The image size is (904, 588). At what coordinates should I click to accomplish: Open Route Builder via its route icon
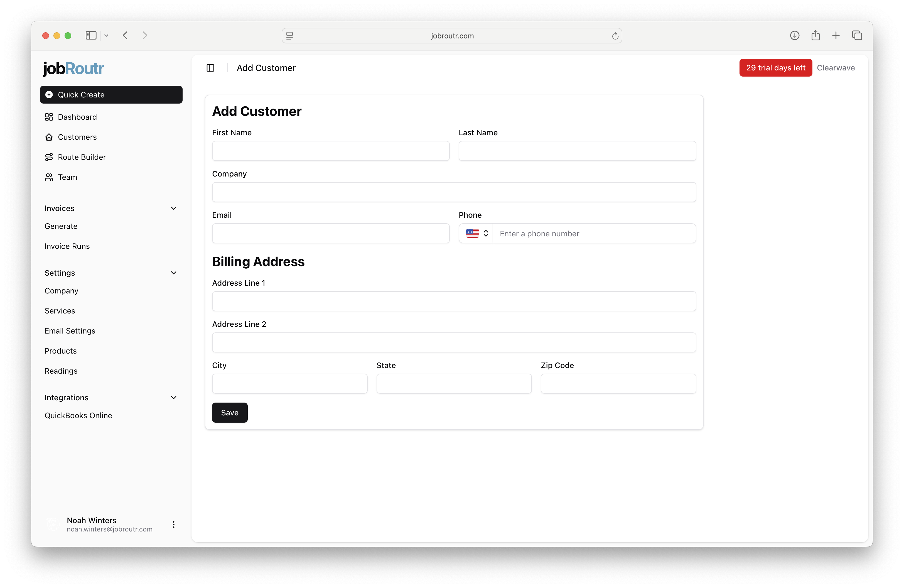(49, 157)
